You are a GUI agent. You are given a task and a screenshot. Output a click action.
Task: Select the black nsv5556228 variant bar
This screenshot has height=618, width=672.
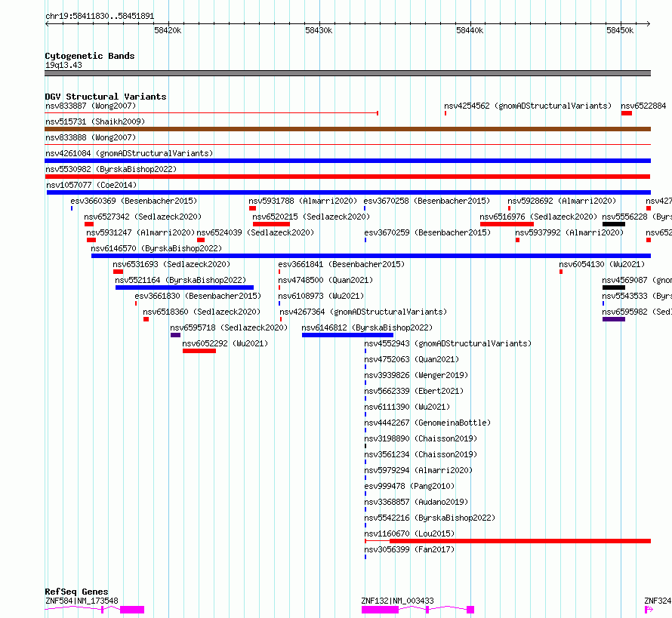coord(614,224)
